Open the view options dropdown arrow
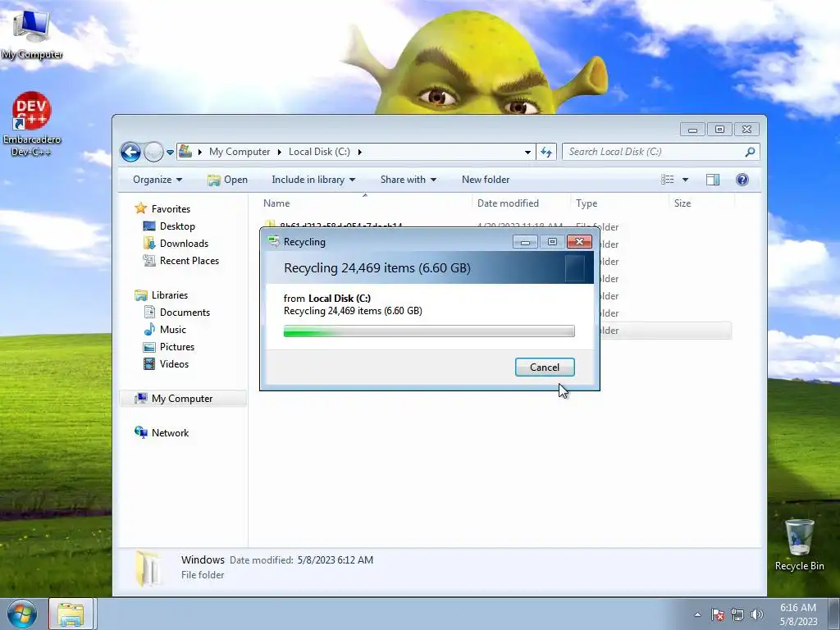The image size is (840, 630). click(685, 180)
